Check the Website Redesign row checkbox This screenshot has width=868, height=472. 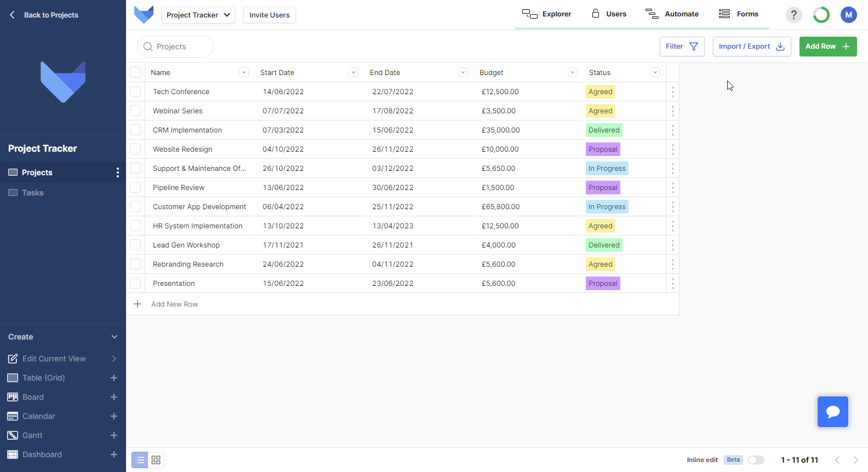(135, 149)
